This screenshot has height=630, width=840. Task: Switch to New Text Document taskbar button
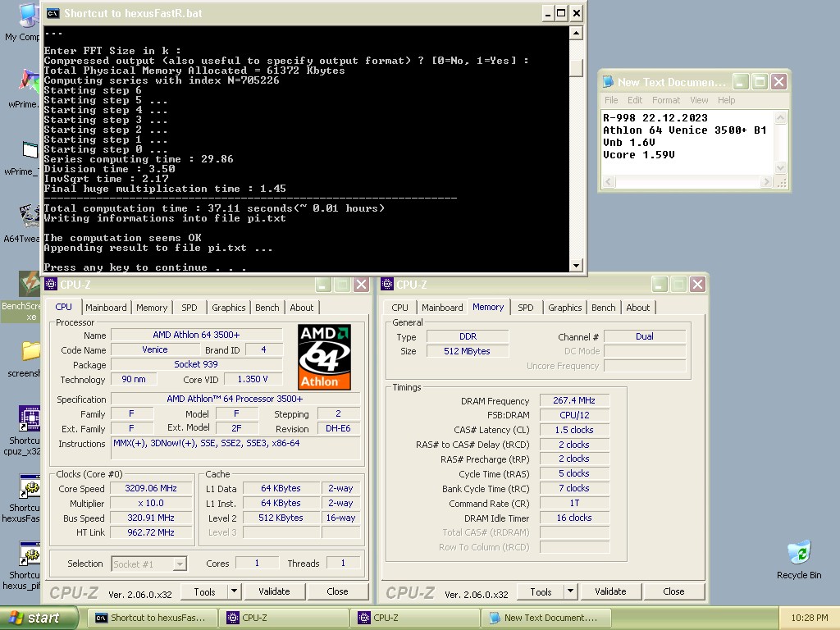tap(546, 618)
